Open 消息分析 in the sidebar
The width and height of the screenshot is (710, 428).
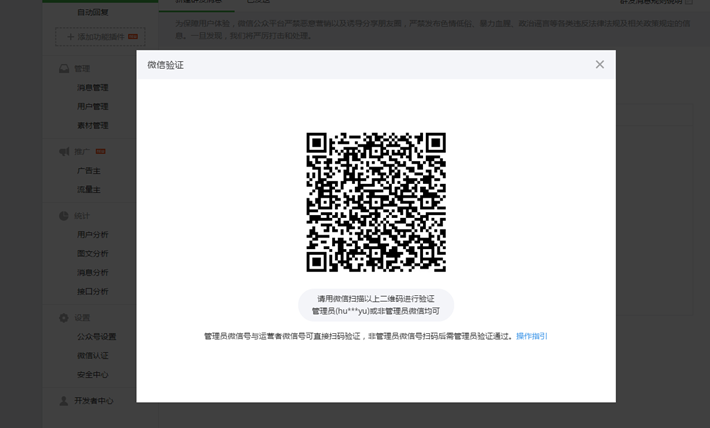[93, 273]
